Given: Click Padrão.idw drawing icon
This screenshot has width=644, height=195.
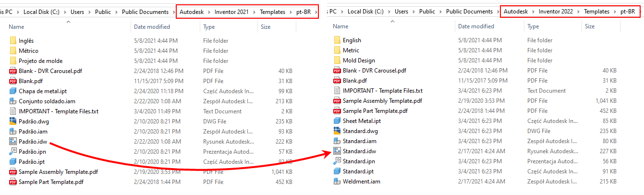Looking at the screenshot, I should click(13, 142).
